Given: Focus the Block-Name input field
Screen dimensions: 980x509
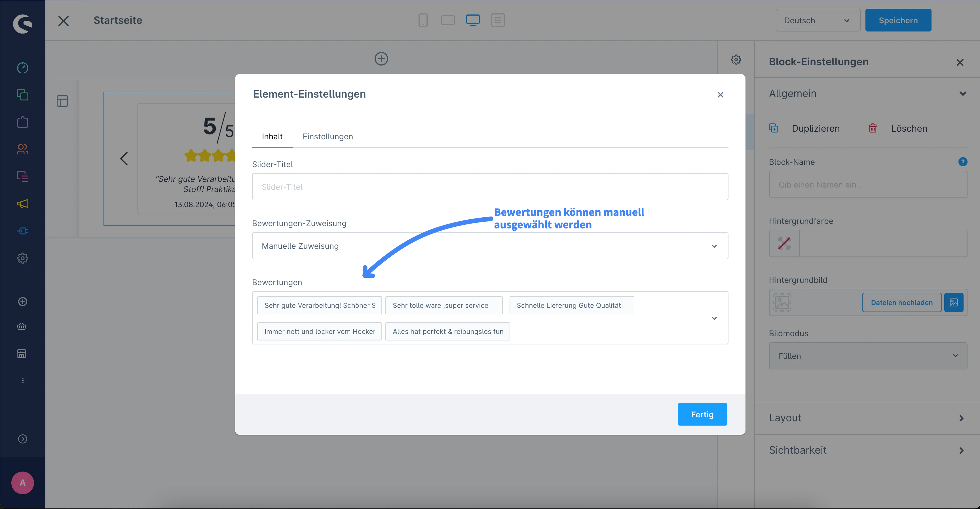Looking at the screenshot, I should 868,185.
